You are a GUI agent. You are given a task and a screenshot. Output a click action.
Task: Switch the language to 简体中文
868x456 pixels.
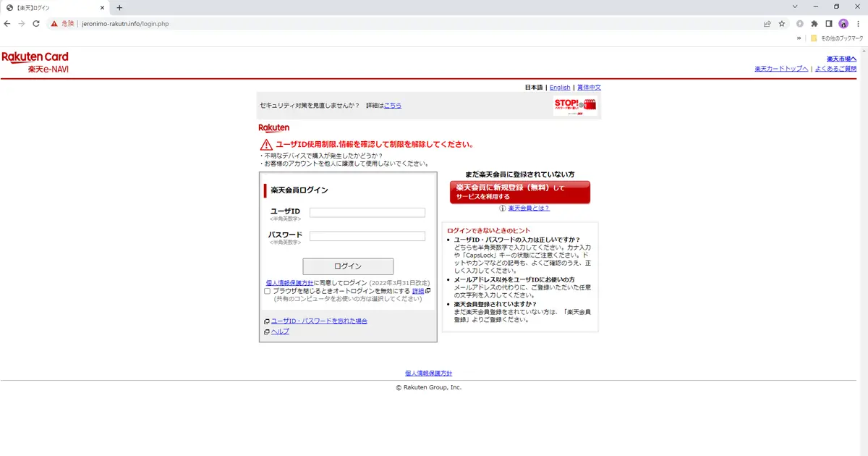point(589,88)
